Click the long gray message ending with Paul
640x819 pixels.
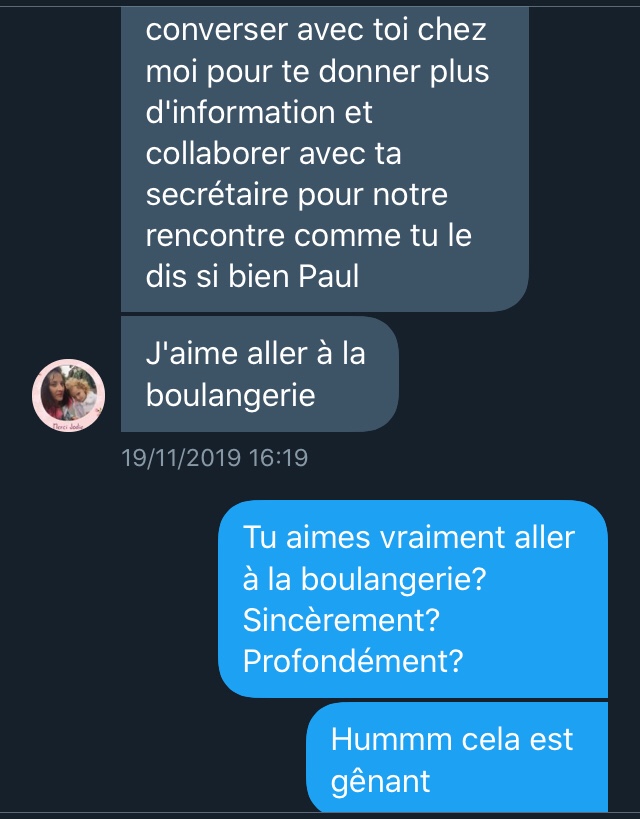click(324, 158)
